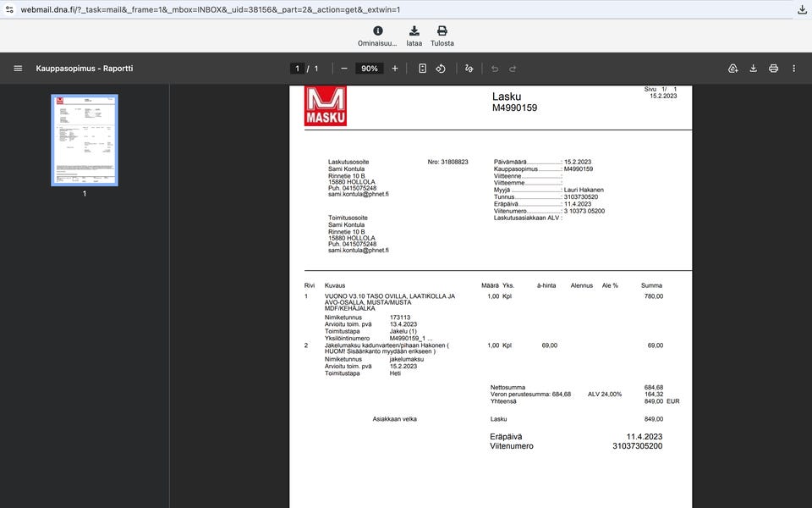Open the three-dot more actions menu
The width and height of the screenshot is (812, 508).
(793, 69)
